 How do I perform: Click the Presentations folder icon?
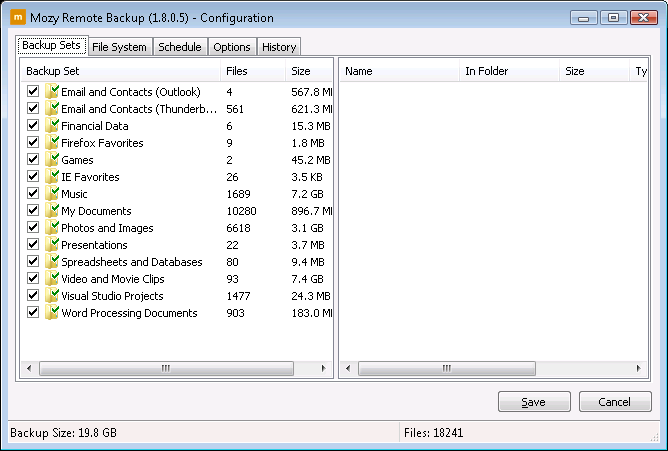(x=52, y=245)
